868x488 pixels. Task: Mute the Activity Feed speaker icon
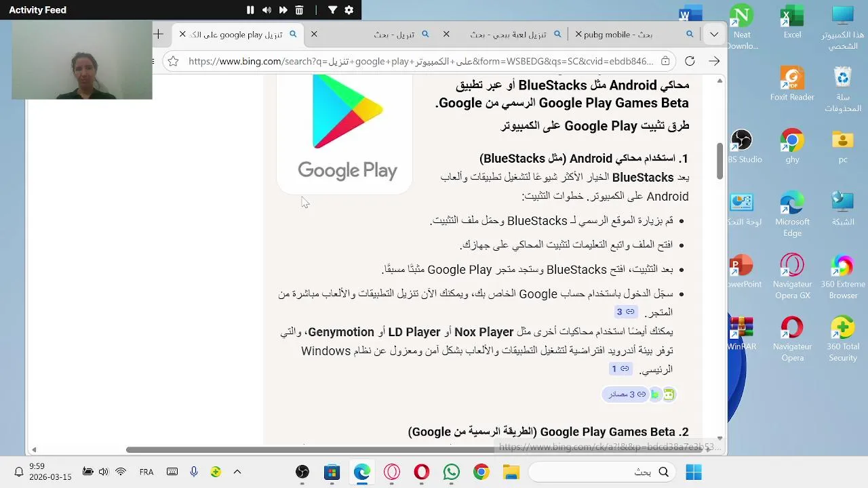pos(267,10)
